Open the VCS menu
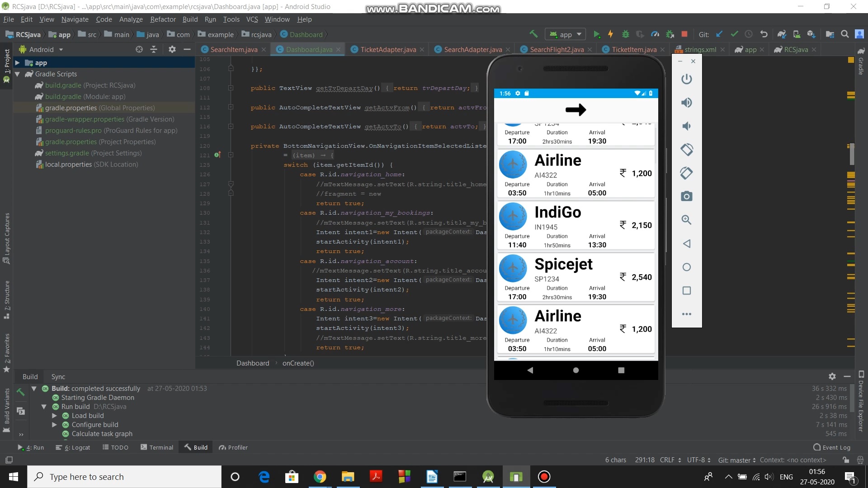The width and height of the screenshot is (868, 488). pos(252,19)
